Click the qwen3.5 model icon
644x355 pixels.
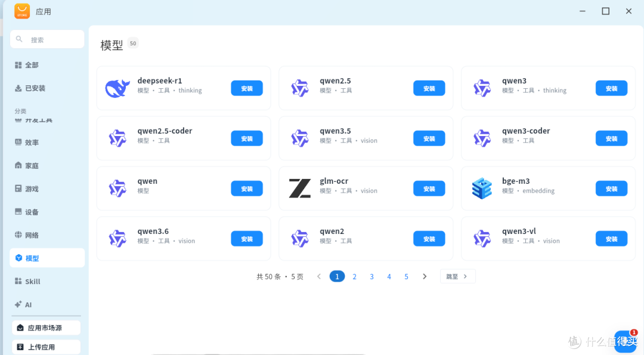coord(300,138)
